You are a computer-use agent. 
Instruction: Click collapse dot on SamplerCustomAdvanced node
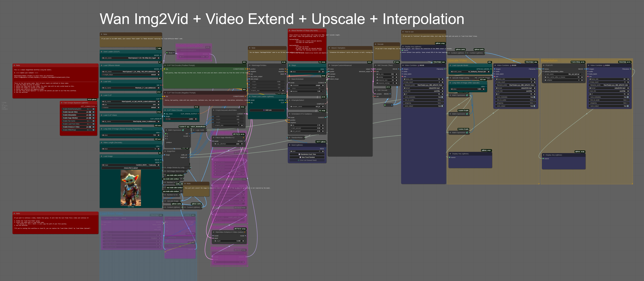329,65
